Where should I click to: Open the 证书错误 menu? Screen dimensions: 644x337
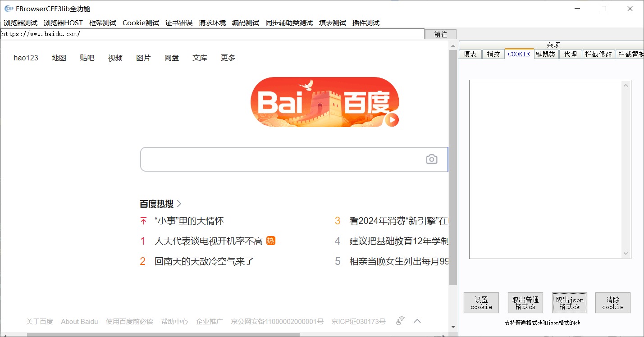[x=179, y=23]
